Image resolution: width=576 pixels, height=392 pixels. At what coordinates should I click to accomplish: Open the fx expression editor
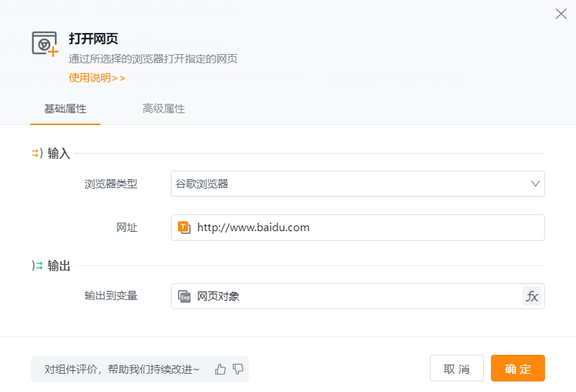click(x=532, y=296)
